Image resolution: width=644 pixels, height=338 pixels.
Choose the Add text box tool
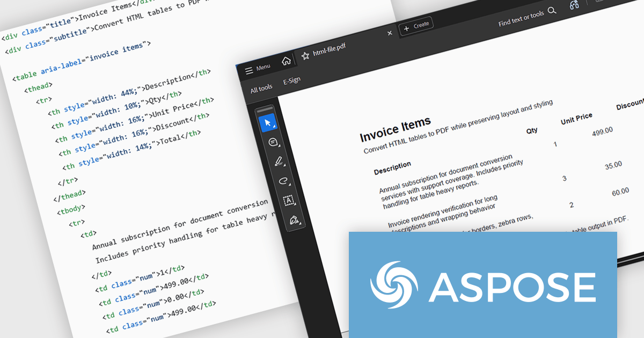(289, 201)
